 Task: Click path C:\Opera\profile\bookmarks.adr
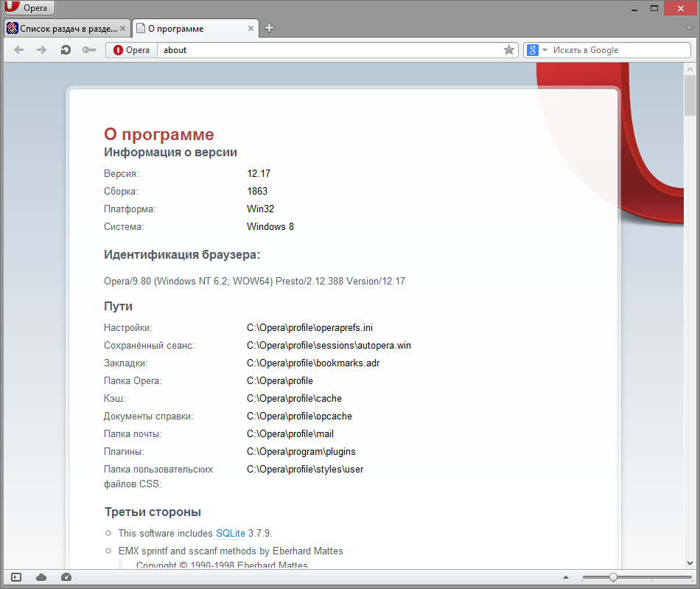coord(313,363)
